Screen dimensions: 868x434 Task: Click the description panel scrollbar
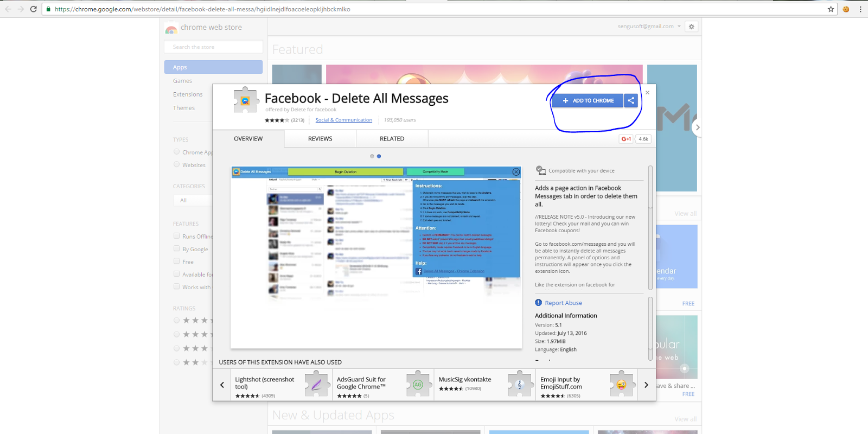coord(650,228)
